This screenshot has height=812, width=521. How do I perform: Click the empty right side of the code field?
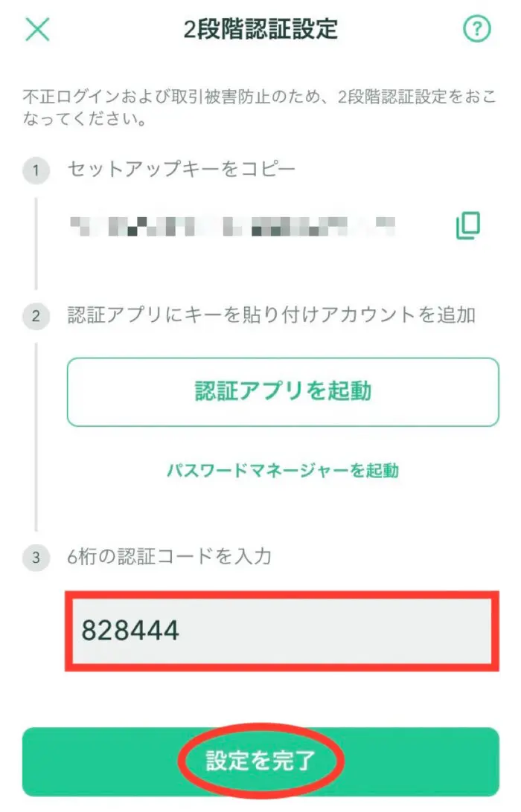point(337,631)
